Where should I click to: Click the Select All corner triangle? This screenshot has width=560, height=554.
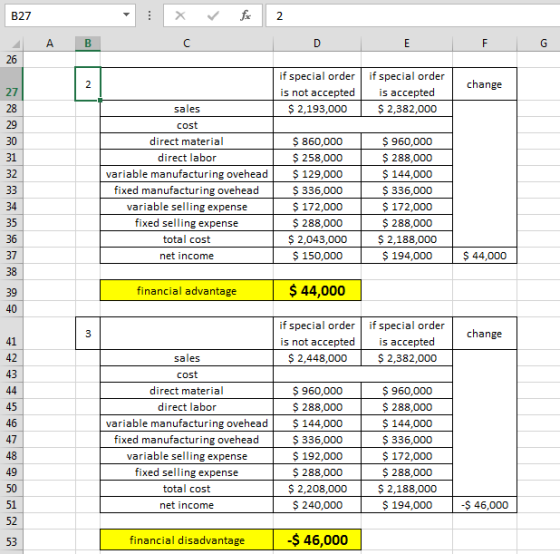(16, 44)
